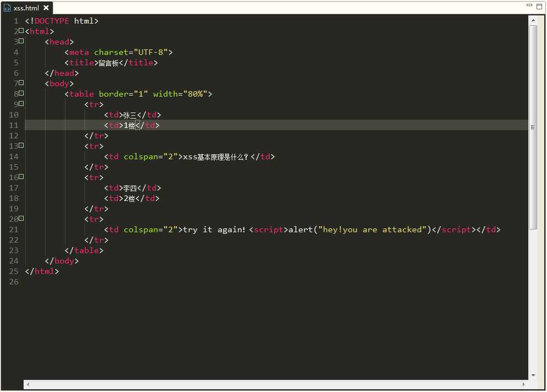
Task: Select the xss.html editor tab
Action: point(26,8)
